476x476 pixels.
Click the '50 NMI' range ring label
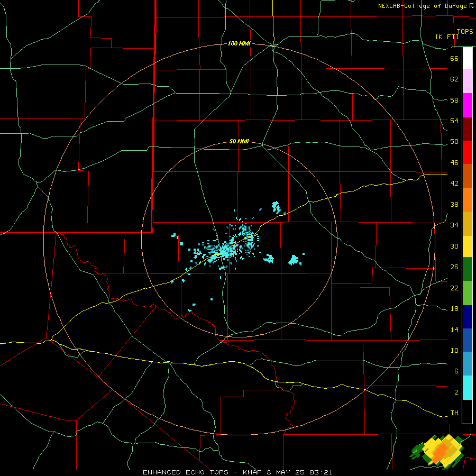coord(239,141)
